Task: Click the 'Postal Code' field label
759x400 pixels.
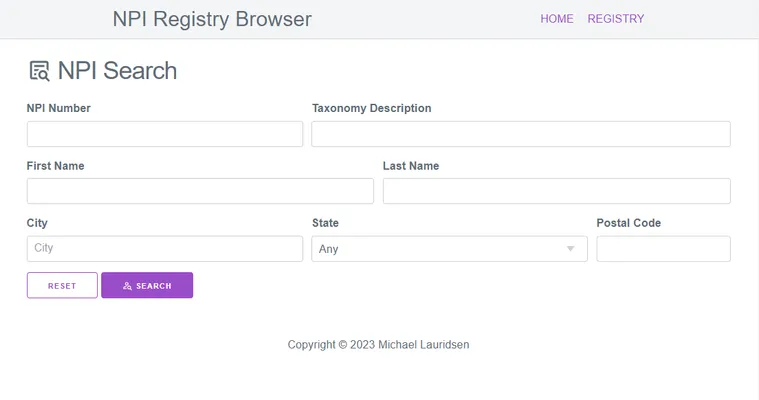Action: click(629, 223)
